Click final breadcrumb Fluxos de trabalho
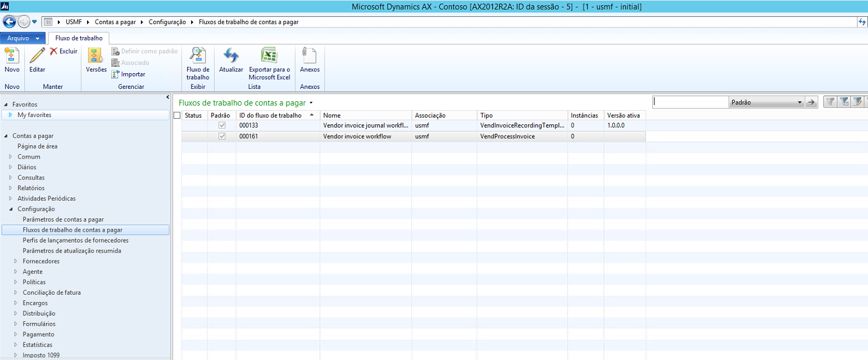Screen dimensions: 868x360 tap(249, 22)
